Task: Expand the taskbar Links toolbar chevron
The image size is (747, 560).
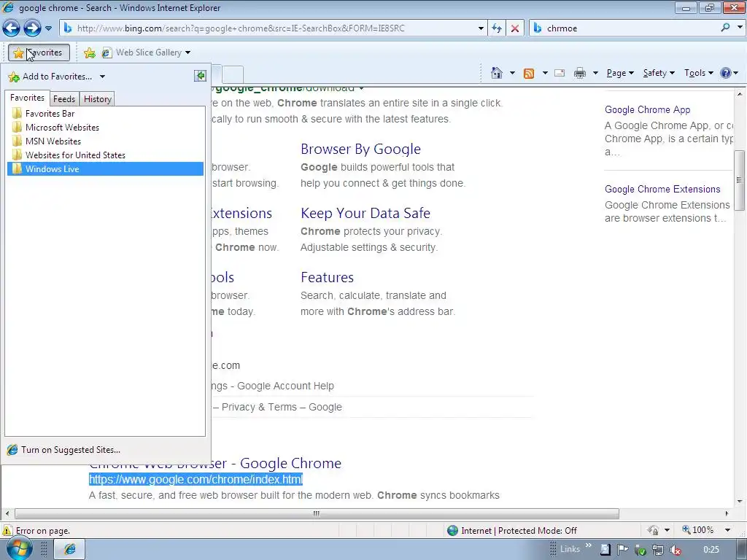Action: click(589, 545)
